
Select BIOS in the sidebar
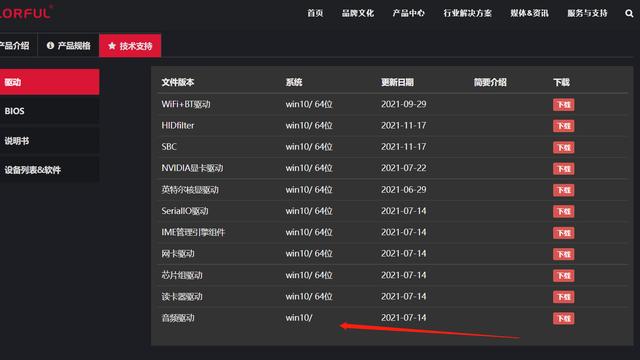(49, 111)
